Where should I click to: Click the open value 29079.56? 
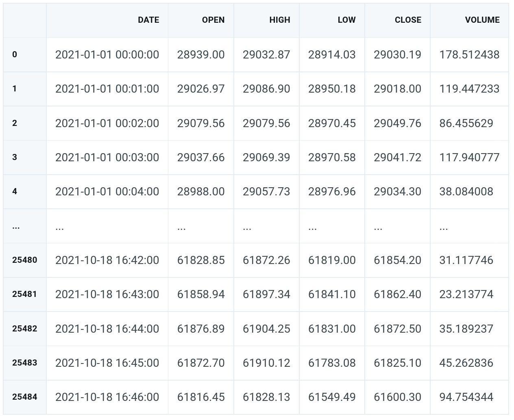(200, 123)
